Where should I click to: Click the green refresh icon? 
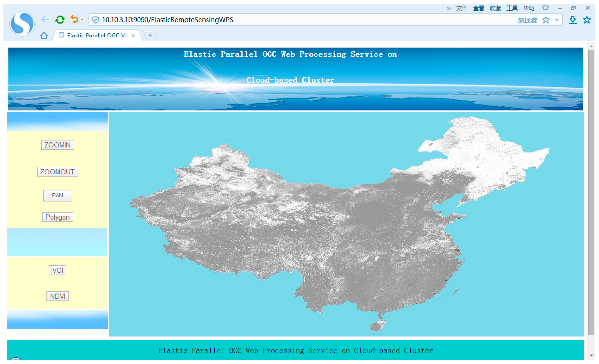(x=60, y=20)
